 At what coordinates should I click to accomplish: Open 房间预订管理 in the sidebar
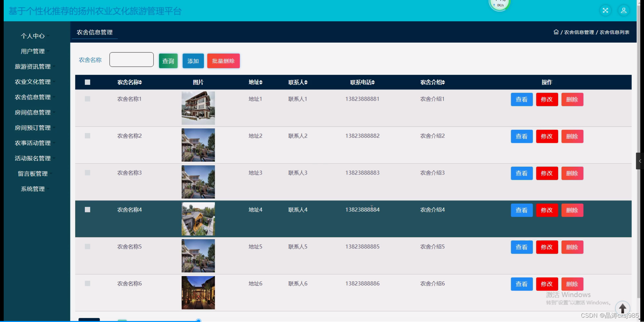33,128
